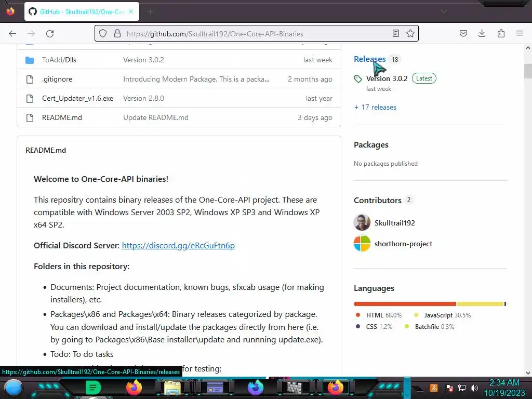Click 'last year' timestamp for Cert_Updater
Viewport: 532px width, 399px height.
319,98
